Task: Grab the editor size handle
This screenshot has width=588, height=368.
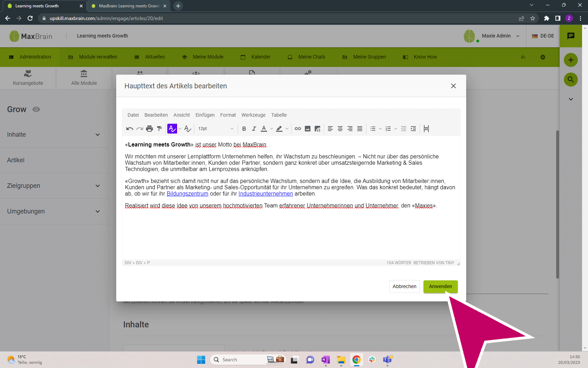Action: (458, 263)
